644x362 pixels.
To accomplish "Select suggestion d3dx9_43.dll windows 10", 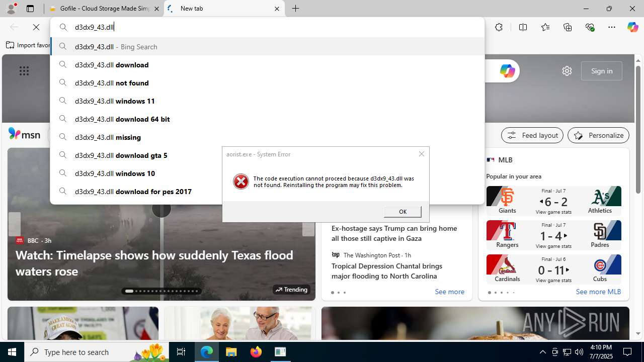I will click(136, 173).
